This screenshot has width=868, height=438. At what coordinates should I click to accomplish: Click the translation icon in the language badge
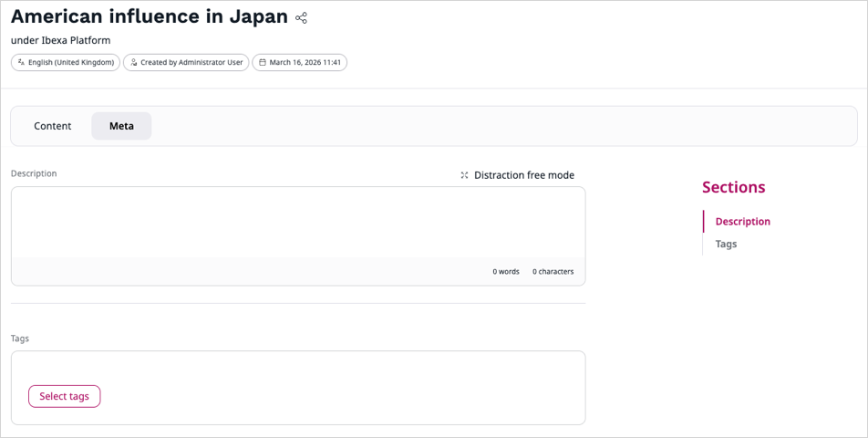(21, 63)
